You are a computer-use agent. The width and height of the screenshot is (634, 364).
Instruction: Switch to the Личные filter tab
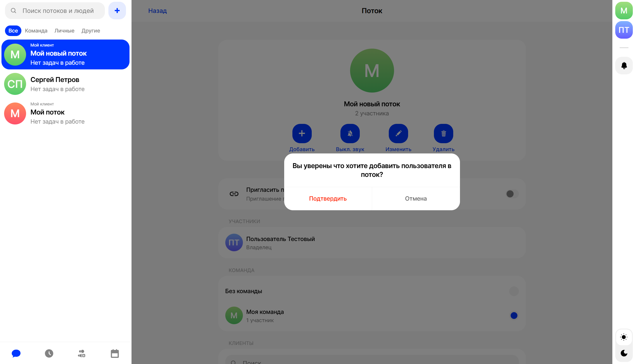[x=64, y=31]
